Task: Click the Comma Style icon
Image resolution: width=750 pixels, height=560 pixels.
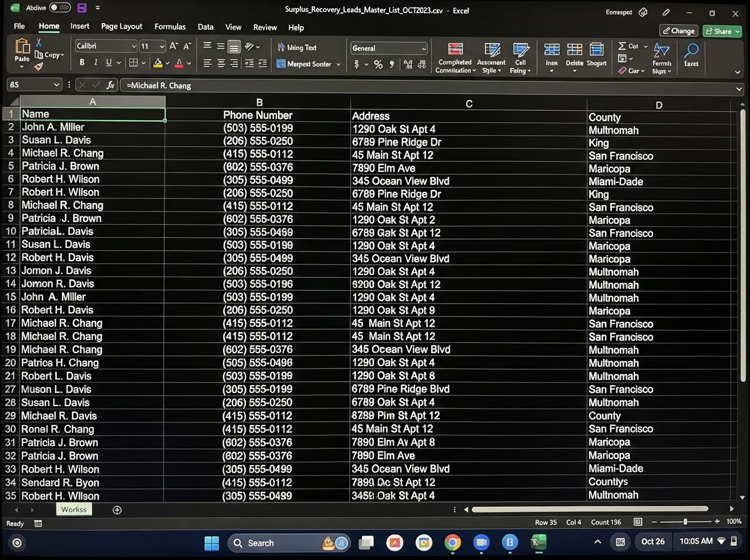Action: pyautogui.click(x=392, y=64)
